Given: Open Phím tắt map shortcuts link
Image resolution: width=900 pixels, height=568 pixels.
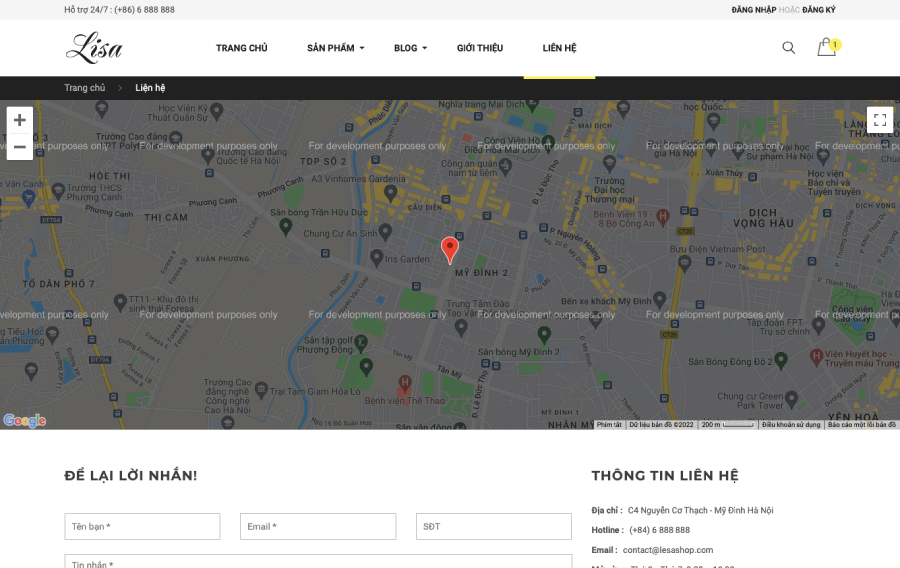Looking at the screenshot, I should [609, 425].
